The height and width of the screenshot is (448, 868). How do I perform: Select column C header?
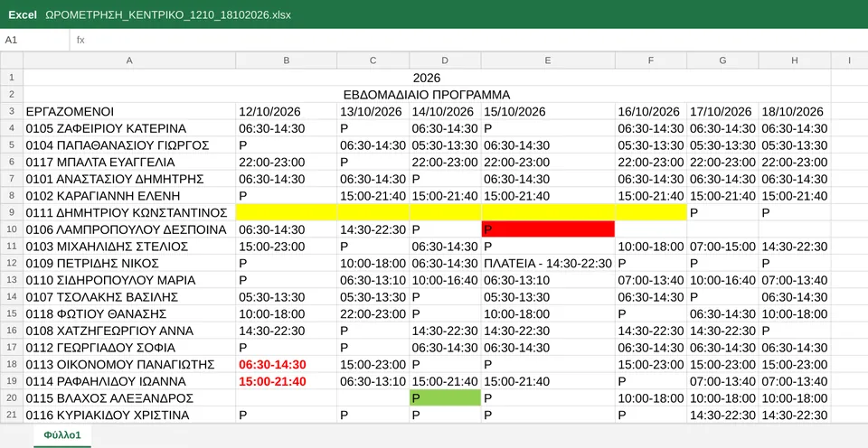373,61
